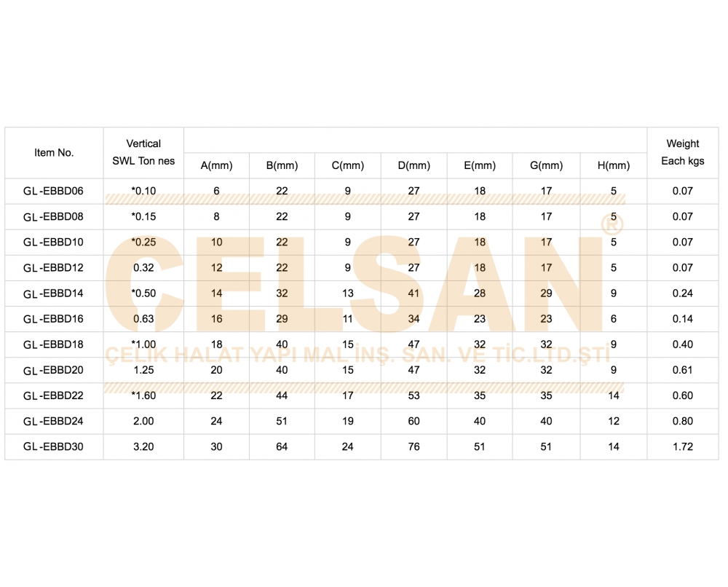Click the D(mm) column header
The height and width of the screenshot is (587, 728).
(414, 166)
